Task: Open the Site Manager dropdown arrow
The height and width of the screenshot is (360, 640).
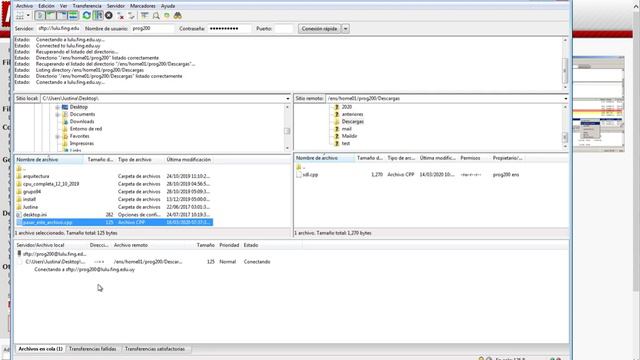Action: click(28, 16)
